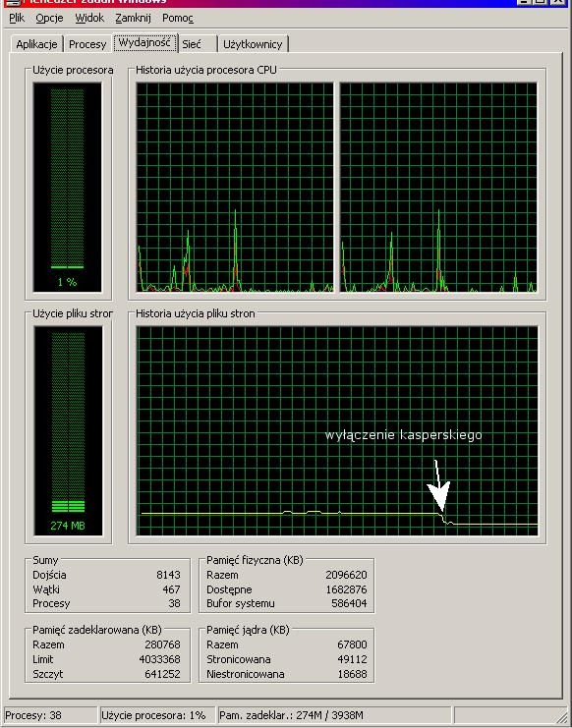Click the window resize grip in status bar
Viewport: 572px width, 728px height.
click(x=561, y=717)
